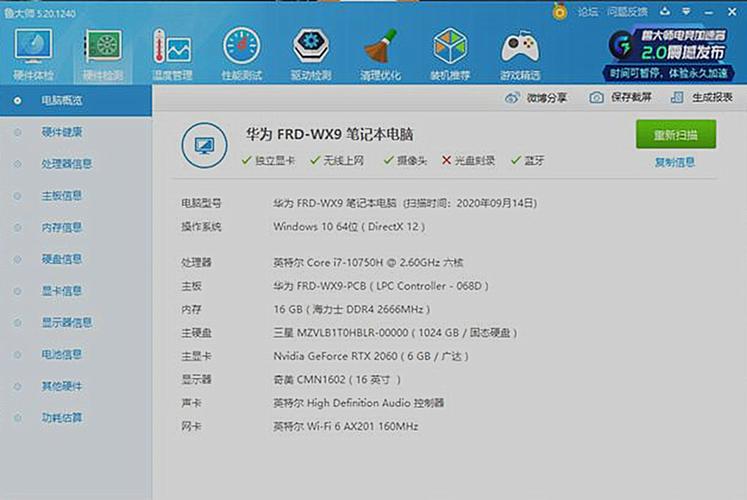Open the 问题反馈 feedback link
The width and height of the screenshot is (747, 500).
627,12
